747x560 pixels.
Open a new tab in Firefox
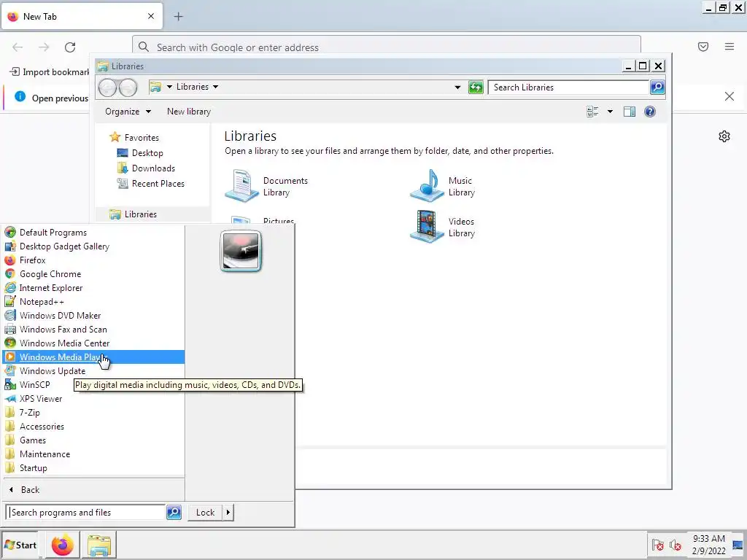coord(178,17)
